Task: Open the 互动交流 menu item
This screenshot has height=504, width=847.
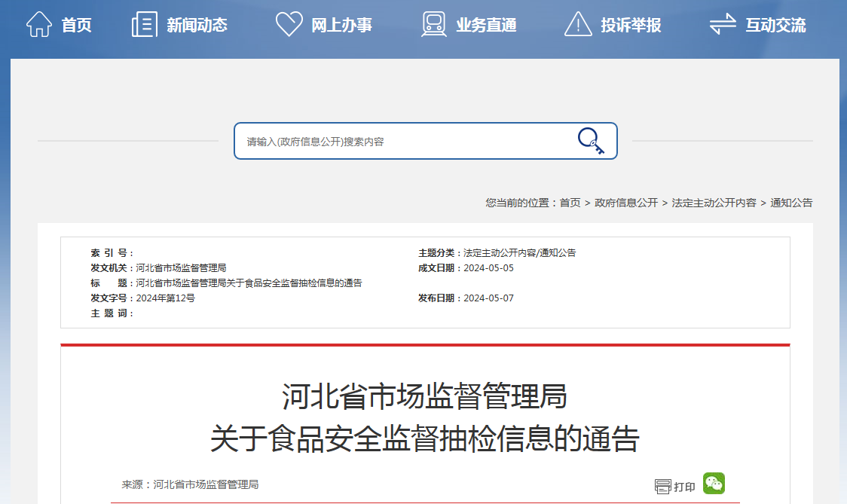Action: pyautogui.click(x=775, y=25)
